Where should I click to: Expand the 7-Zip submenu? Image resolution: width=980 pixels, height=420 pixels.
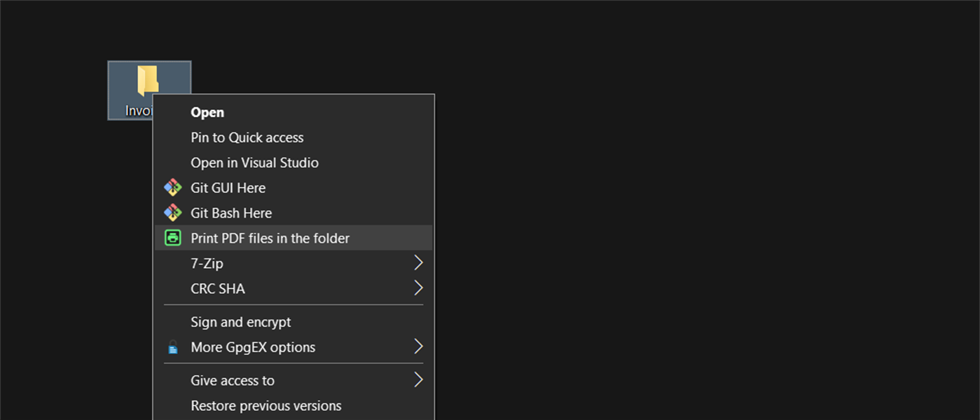coord(417,262)
